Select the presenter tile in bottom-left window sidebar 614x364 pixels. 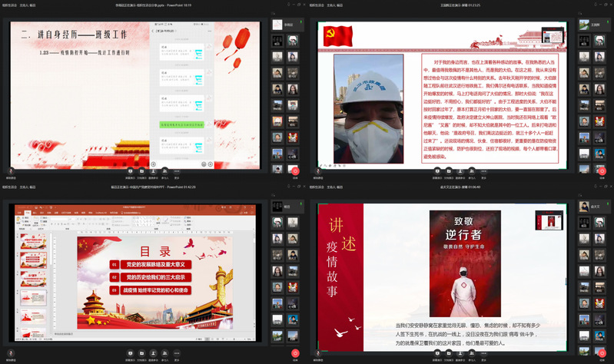point(287,207)
